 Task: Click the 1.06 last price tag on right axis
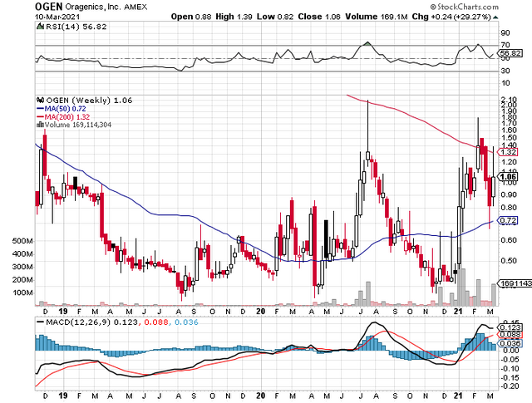pos(509,176)
